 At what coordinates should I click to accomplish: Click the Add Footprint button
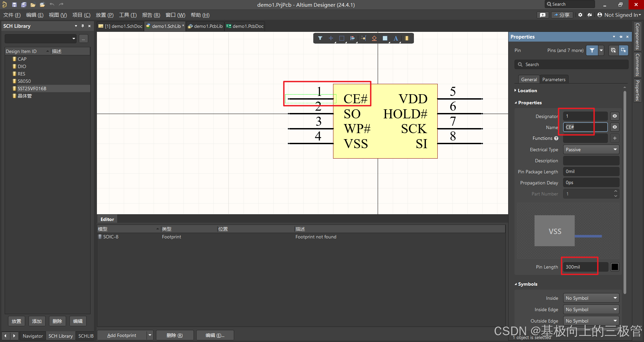122,335
